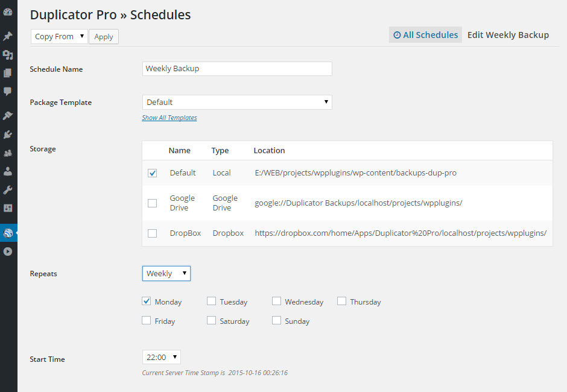Viewport: 567px width, 392px height.
Task: Click the Schedule Name text field
Action: pos(237,69)
